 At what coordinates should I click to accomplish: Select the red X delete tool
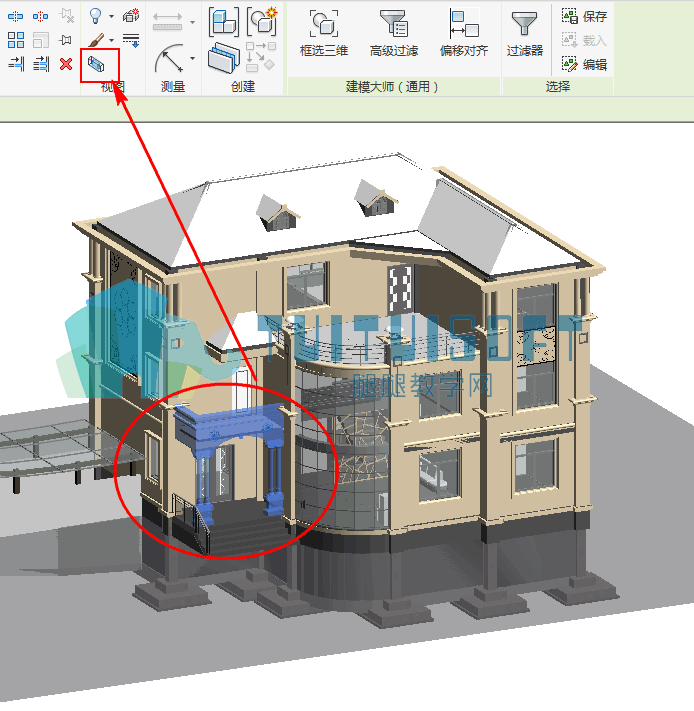click(x=66, y=64)
